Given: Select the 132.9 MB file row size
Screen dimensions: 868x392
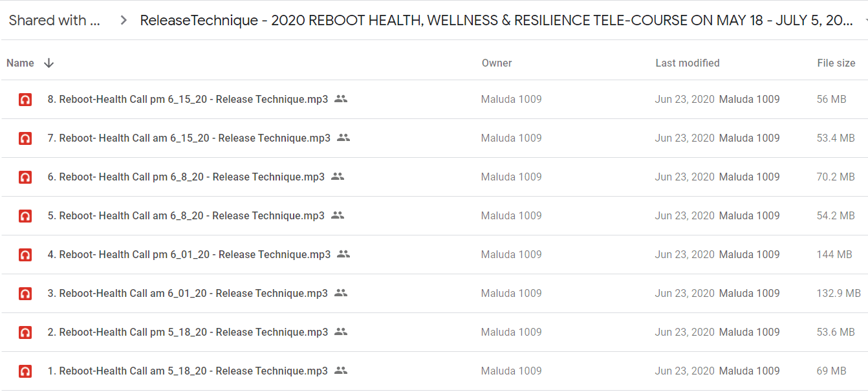Looking at the screenshot, I should pyautogui.click(x=839, y=293).
